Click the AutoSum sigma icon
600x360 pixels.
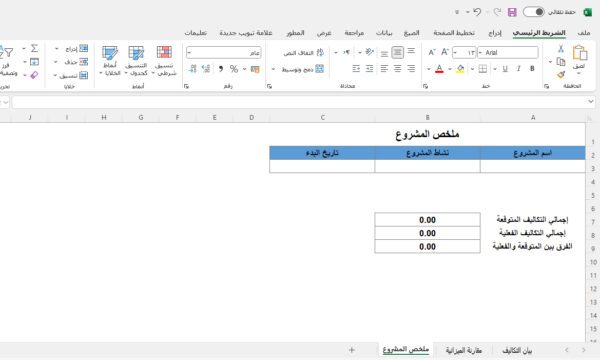tap(34, 49)
